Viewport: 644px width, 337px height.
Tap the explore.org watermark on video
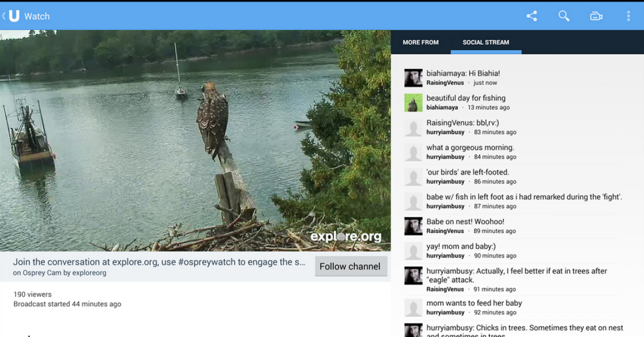coord(346,237)
